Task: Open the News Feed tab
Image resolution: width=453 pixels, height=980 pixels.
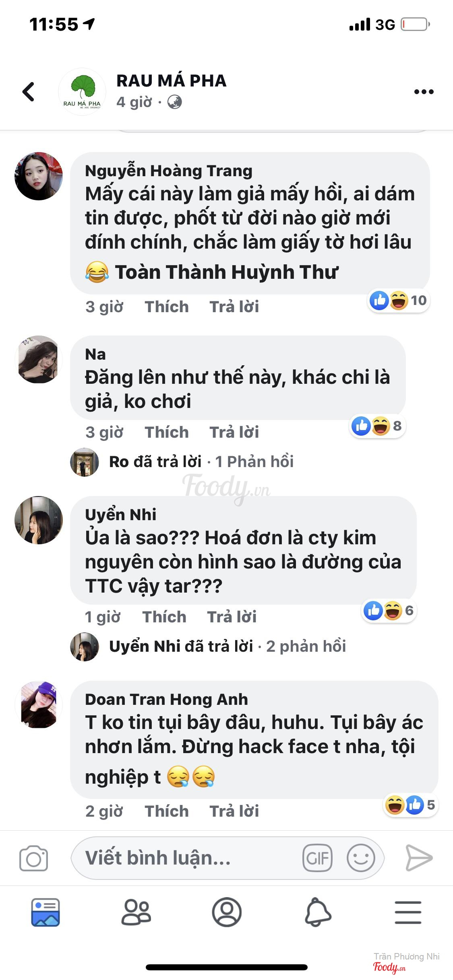Action: 46,912
